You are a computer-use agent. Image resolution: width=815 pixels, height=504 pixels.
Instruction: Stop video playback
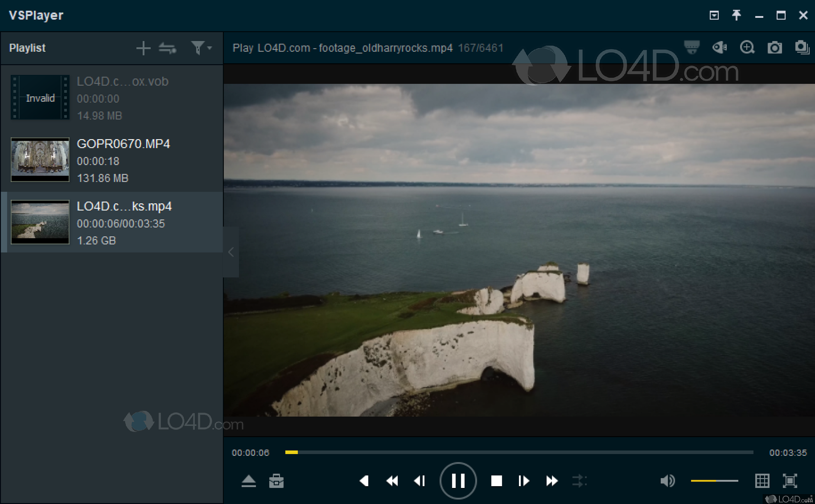tap(496, 481)
